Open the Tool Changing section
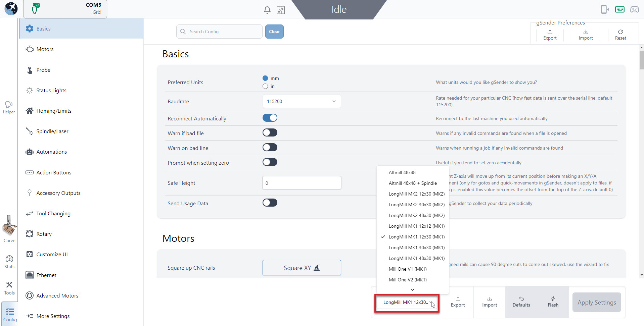644x326 pixels. point(82,213)
